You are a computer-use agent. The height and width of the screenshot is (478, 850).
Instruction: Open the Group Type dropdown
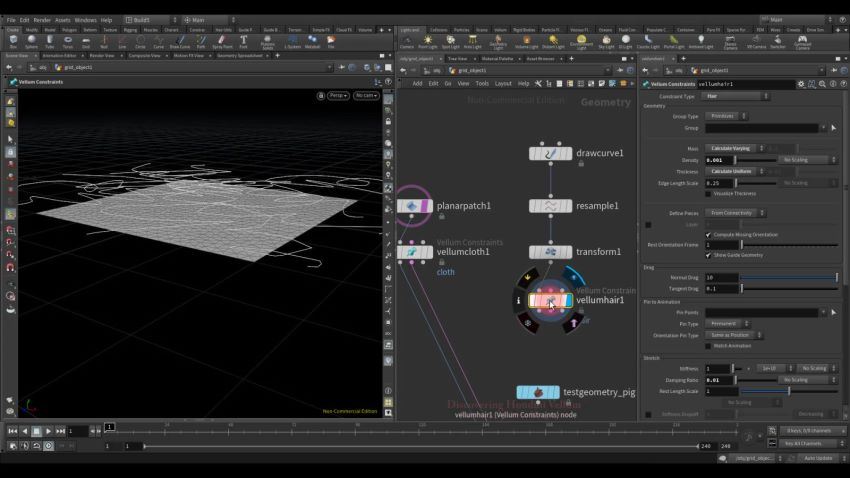click(x=726, y=116)
